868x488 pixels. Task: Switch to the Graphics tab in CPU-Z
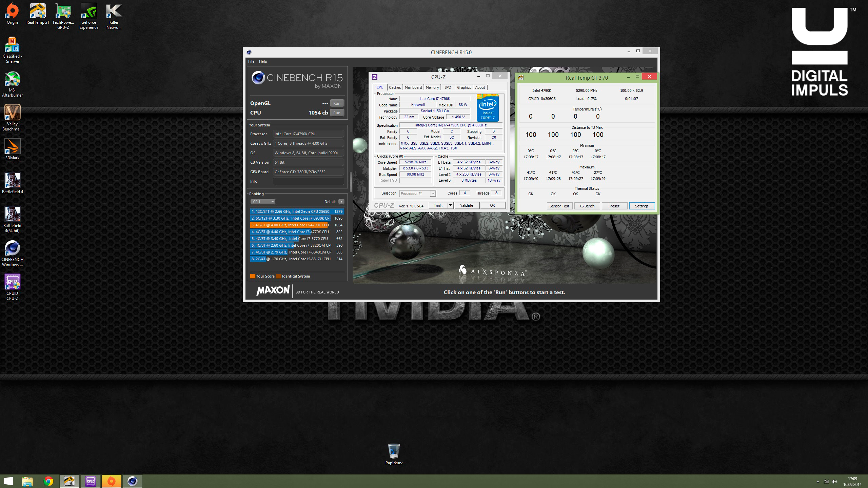(x=464, y=87)
